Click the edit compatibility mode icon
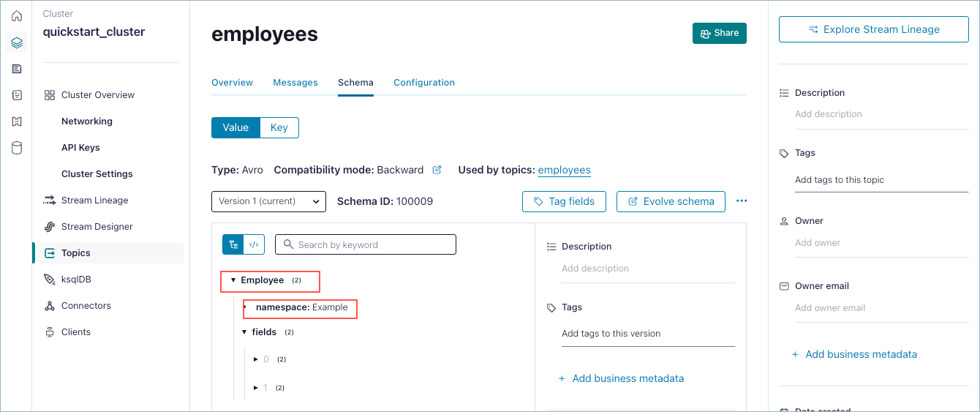The image size is (980, 412). (x=437, y=170)
